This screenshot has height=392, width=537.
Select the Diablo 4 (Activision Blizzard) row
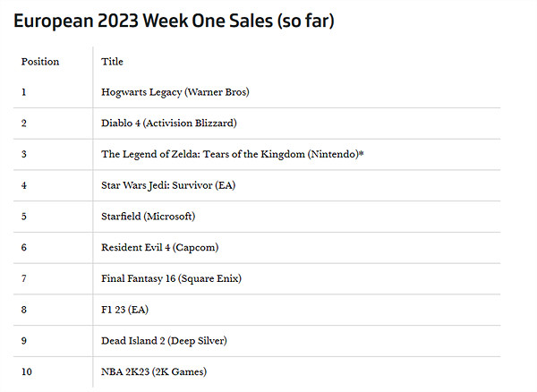(168, 123)
